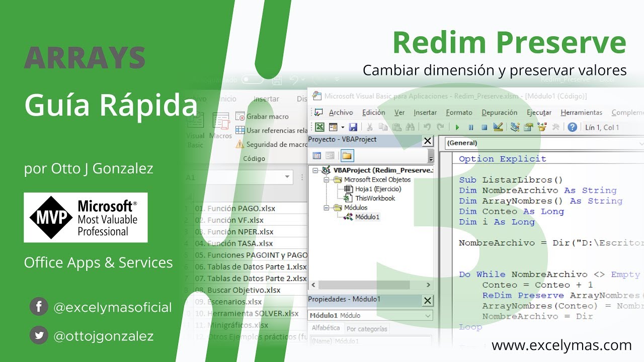This screenshot has height=362, width=644.
Task: Save the project with floppy disk icon
Action: click(x=353, y=127)
